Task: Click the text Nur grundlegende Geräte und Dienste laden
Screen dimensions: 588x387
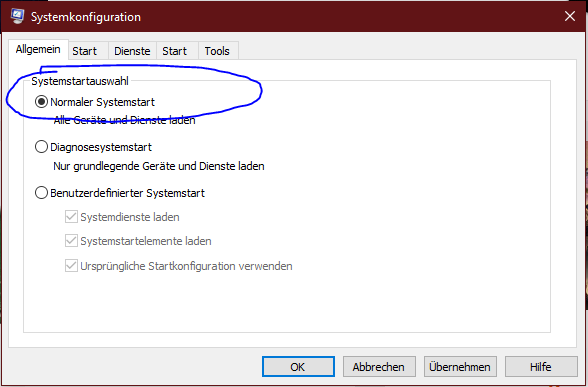Action: tap(159, 166)
